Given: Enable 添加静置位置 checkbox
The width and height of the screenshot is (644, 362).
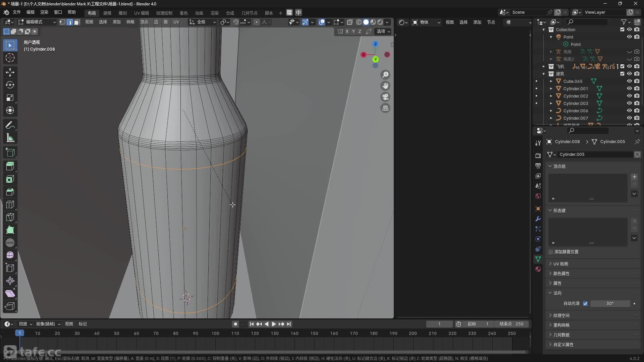Looking at the screenshot, I should click(x=551, y=252).
